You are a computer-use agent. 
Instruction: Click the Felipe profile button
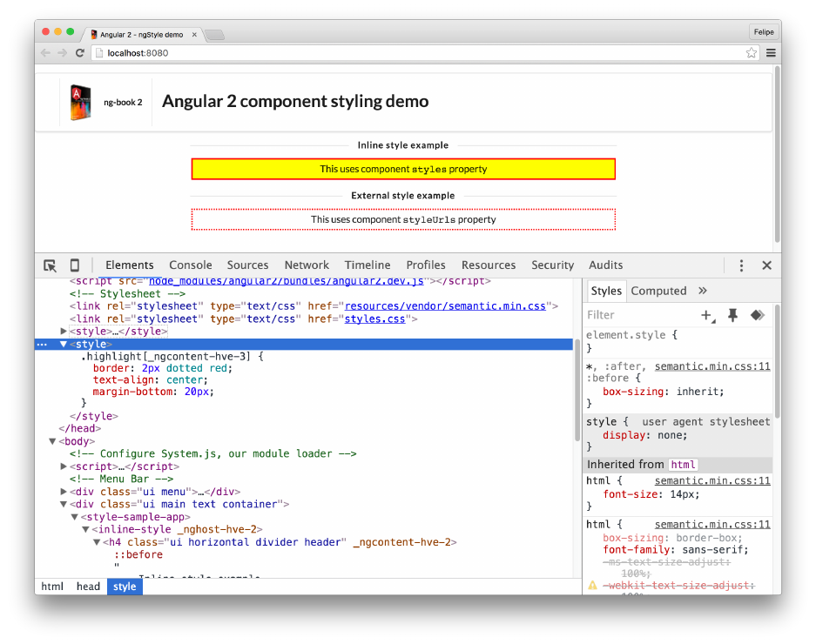pos(764,32)
